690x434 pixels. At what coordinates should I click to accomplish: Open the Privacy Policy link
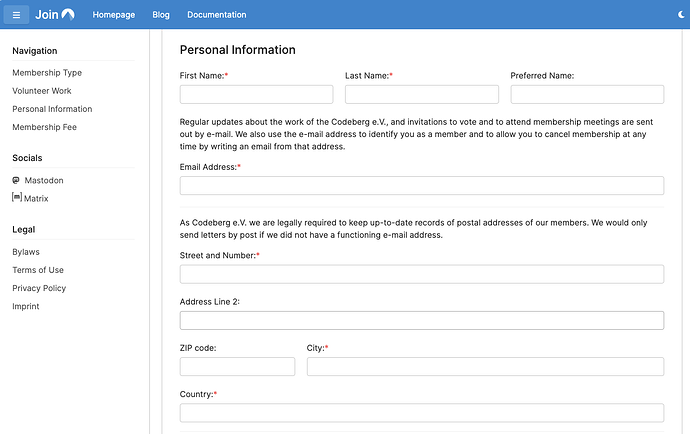click(39, 288)
